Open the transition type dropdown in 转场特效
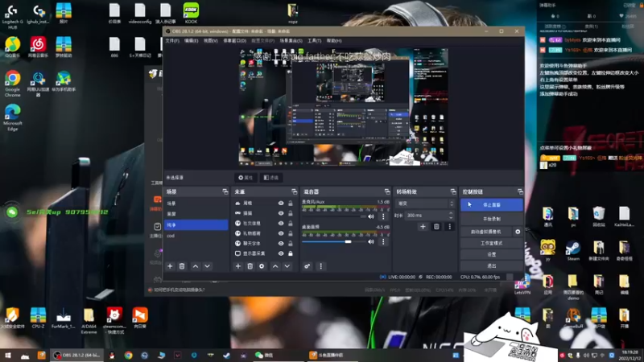 (425, 204)
